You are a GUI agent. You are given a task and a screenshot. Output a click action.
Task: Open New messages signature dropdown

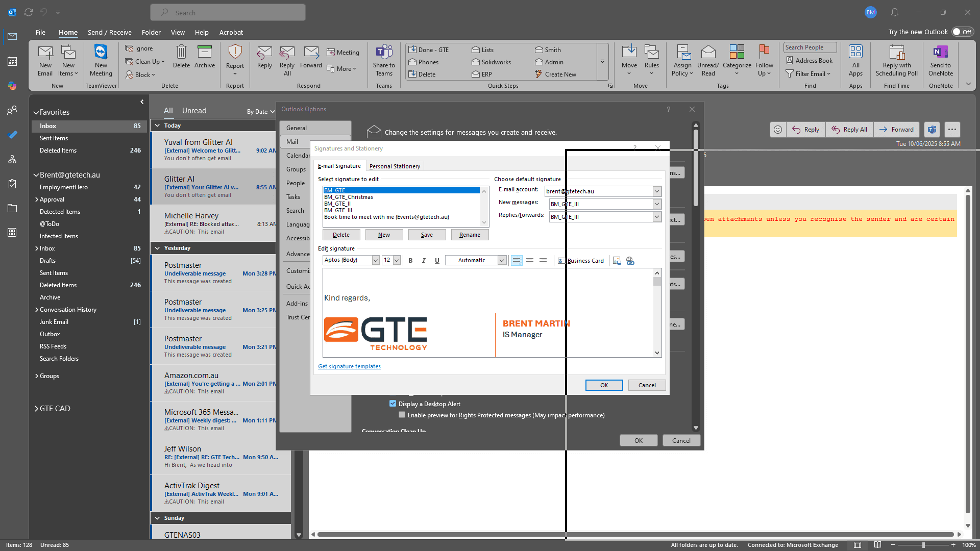pos(657,204)
